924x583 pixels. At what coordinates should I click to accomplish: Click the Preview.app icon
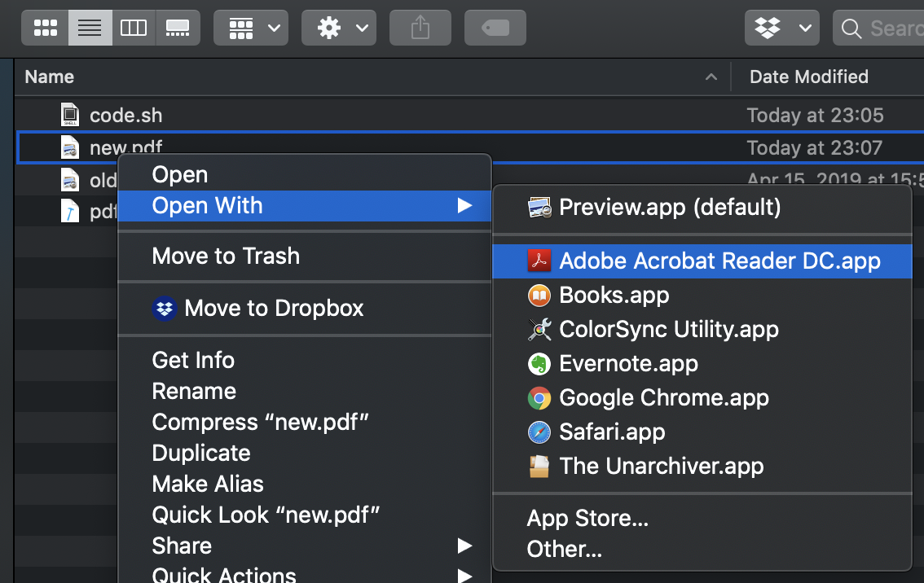coord(539,208)
